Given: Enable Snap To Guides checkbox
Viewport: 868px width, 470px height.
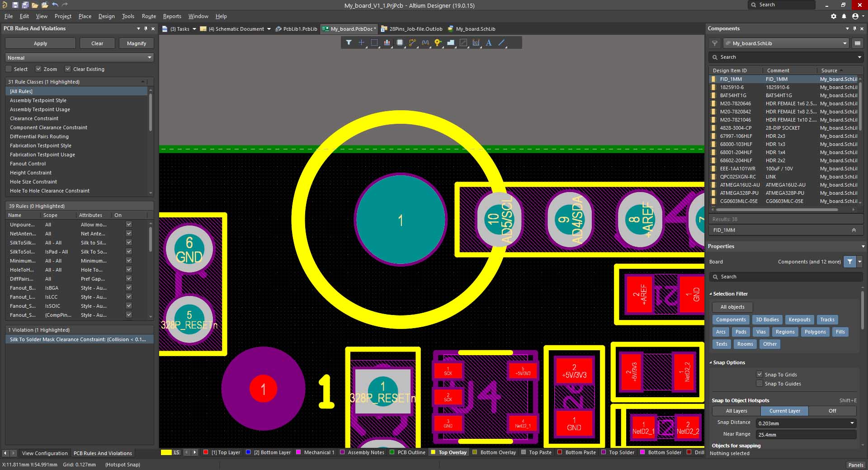Looking at the screenshot, I should 759,384.
